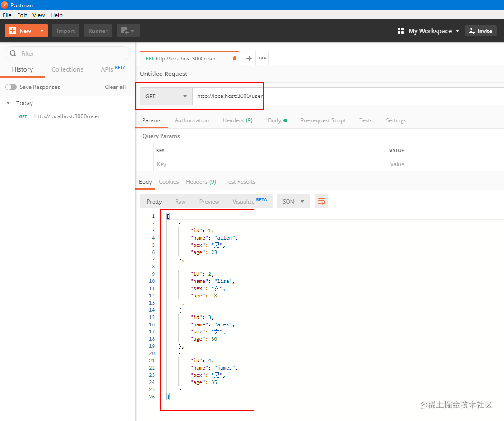The width and height of the screenshot is (504, 421).
Task: Click the Clear all link
Action: click(115, 87)
